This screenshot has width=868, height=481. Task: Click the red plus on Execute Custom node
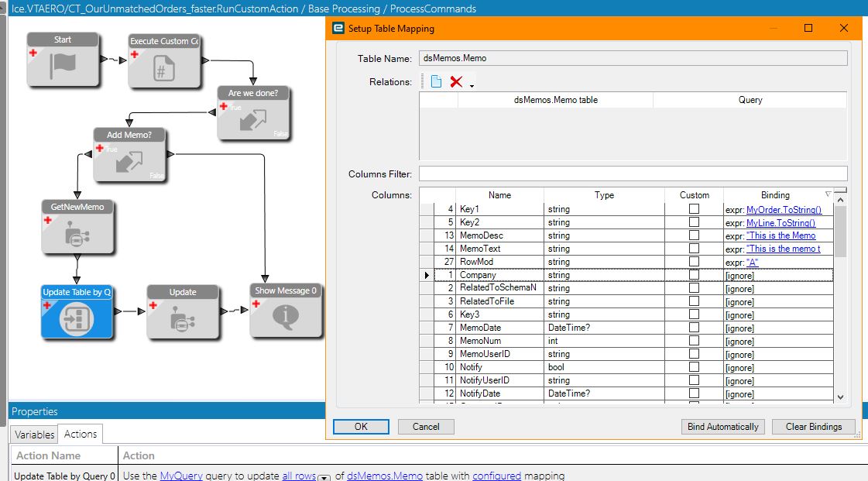[135, 54]
